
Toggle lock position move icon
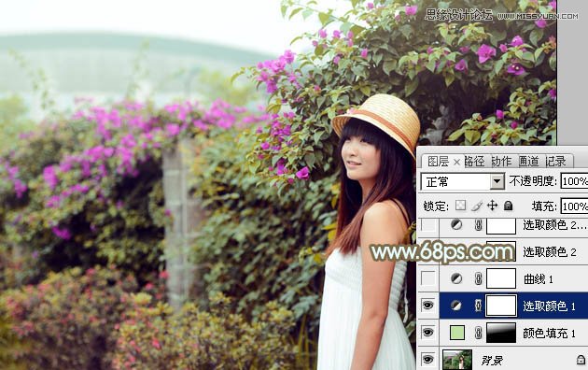click(x=492, y=206)
